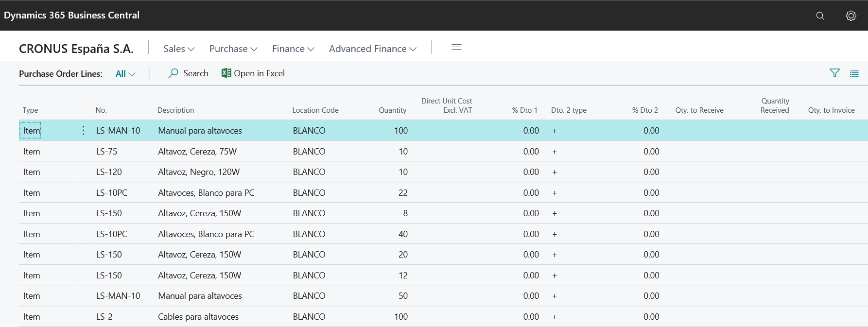Sort by the No. column header
868x327 pixels.
pyautogui.click(x=101, y=110)
